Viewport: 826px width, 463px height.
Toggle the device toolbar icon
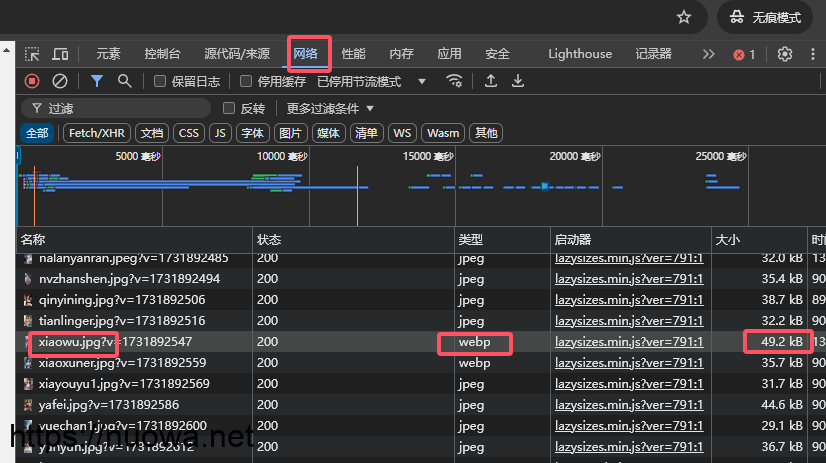pyautogui.click(x=61, y=54)
